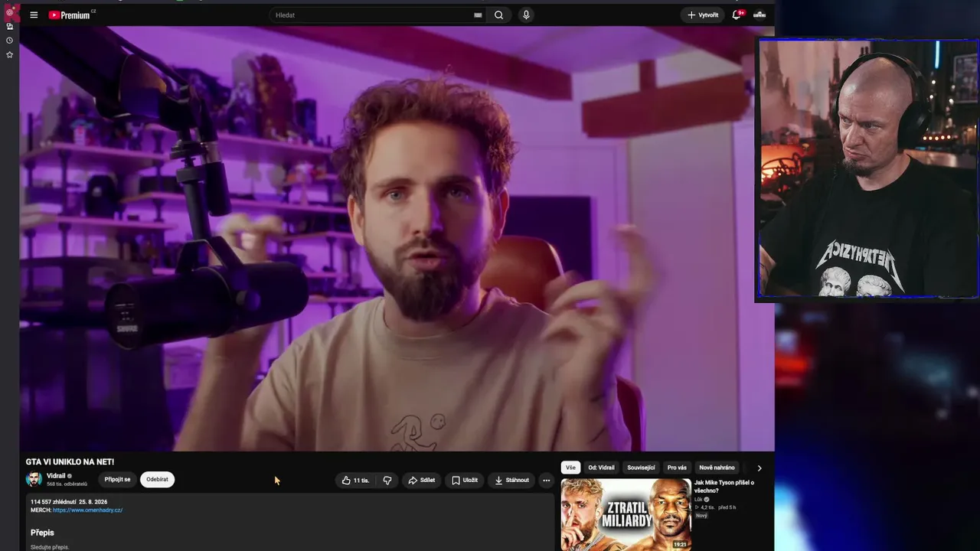Open the history clock icon in sidebar
This screenshot has width=980, height=551.
[x=9, y=41]
